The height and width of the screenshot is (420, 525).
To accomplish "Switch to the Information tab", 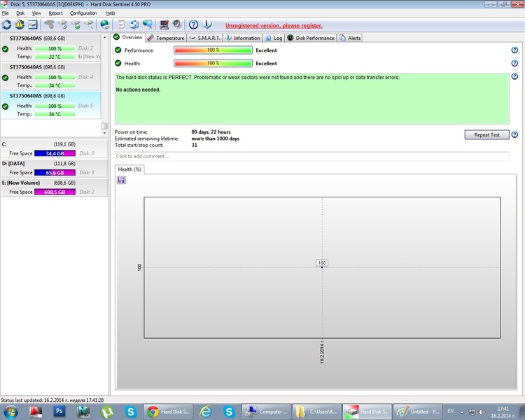I will pyautogui.click(x=242, y=38).
